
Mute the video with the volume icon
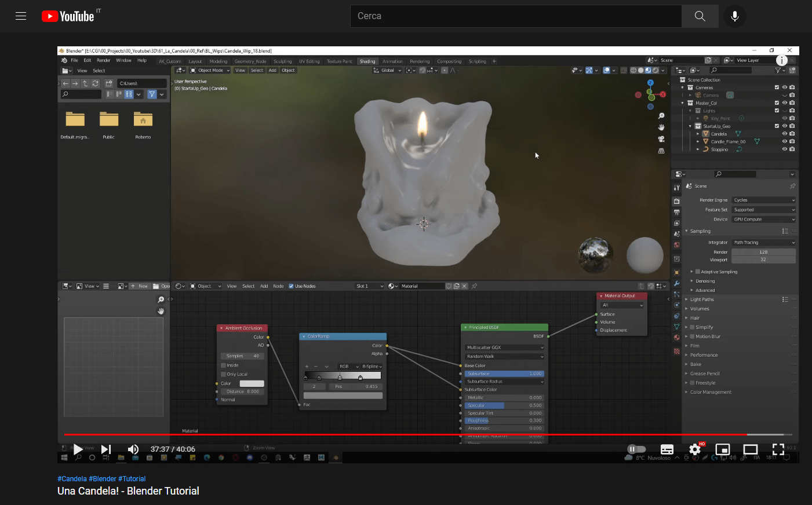pos(133,449)
